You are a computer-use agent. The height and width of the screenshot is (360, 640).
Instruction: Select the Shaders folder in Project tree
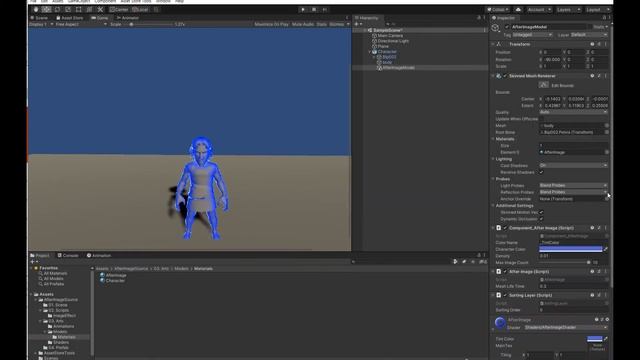pos(58,342)
